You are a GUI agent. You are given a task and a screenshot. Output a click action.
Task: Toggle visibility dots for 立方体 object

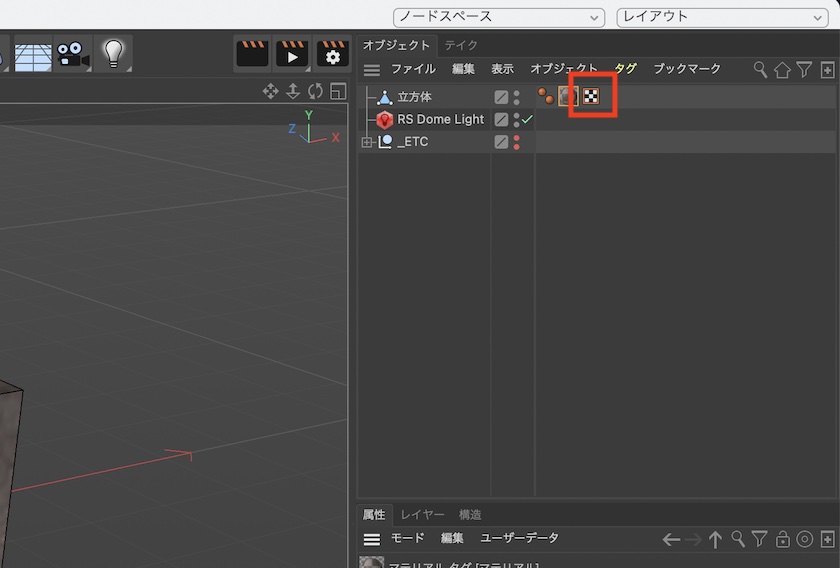(x=516, y=97)
